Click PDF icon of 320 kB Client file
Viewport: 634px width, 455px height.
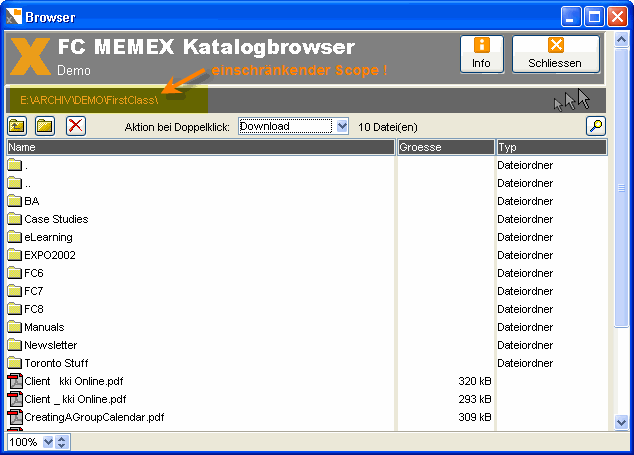15,381
